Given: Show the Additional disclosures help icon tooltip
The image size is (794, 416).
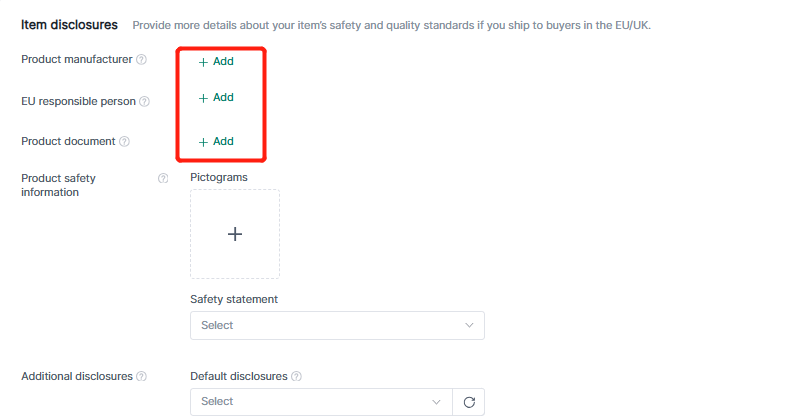Looking at the screenshot, I should [x=141, y=377].
